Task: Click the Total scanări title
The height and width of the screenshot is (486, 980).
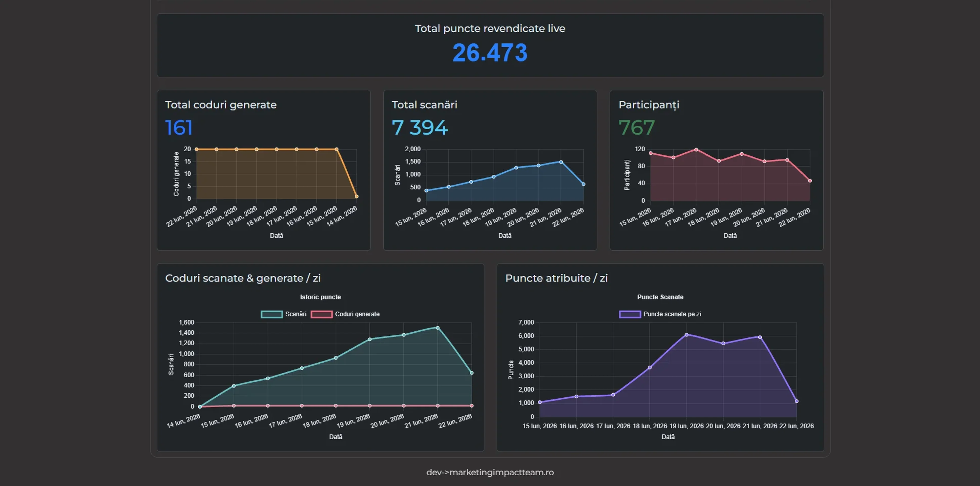Action: 424,105
